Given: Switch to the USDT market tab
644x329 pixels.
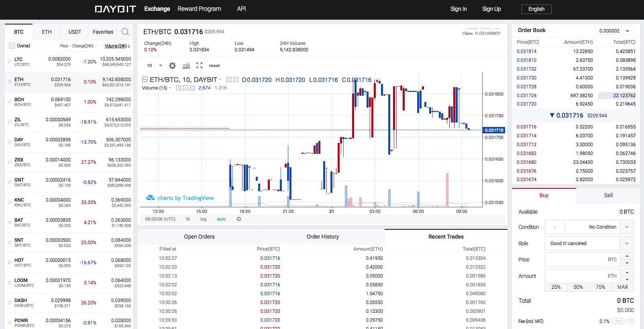Looking at the screenshot, I should tap(75, 32).
